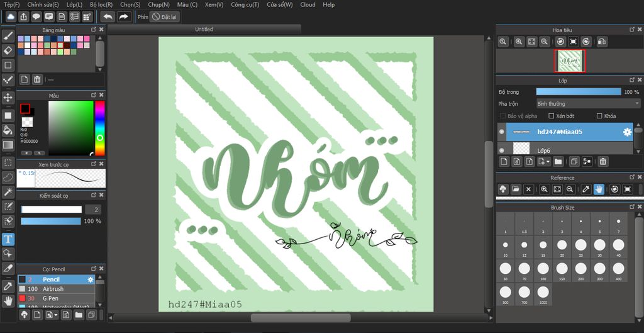Select the Select Pen tool
644x333 pixels.
8,206
